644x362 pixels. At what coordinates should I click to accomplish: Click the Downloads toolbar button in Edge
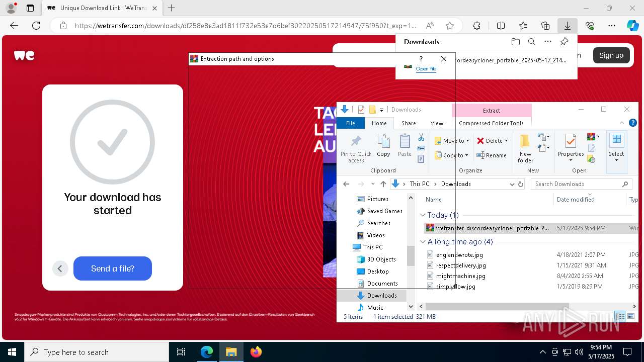[567, 26]
